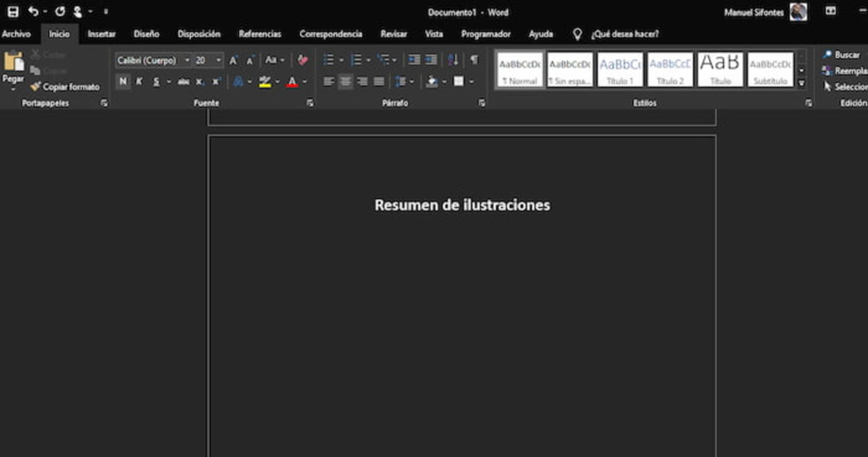Select the superscript icon
This screenshot has height=457, width=868.
pyautogui.click(x=216, y=81)
